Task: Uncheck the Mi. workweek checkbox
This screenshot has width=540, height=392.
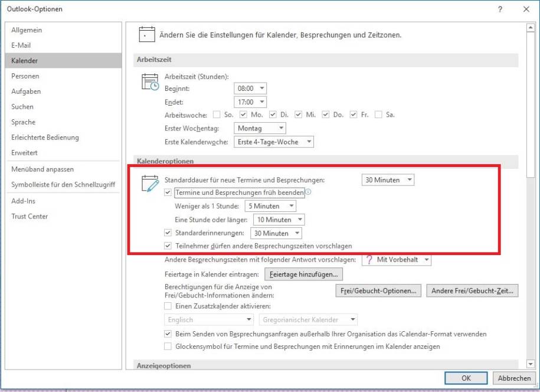Action: (x=298, y=115)
